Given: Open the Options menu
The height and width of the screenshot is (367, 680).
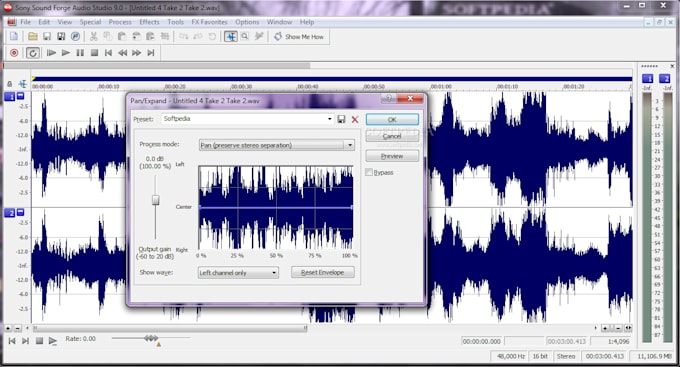Looking at the screenshot, I should (247, 22).
